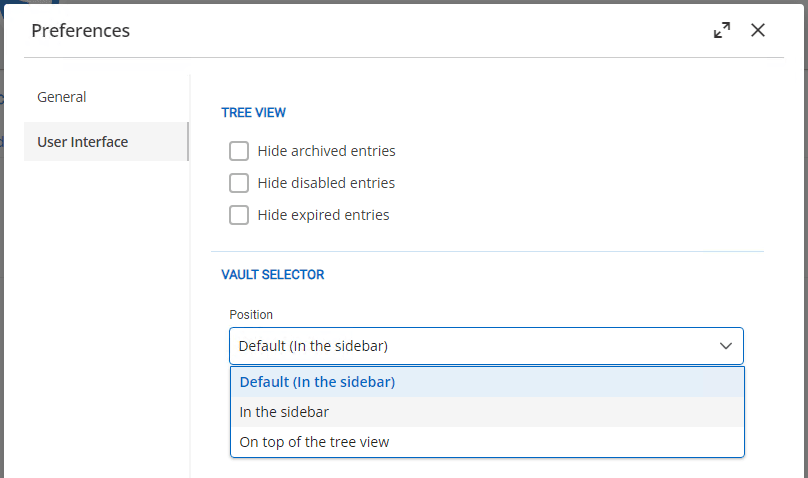
Task: Select the In the sidebar option
Action: click(x=487, y=412)
